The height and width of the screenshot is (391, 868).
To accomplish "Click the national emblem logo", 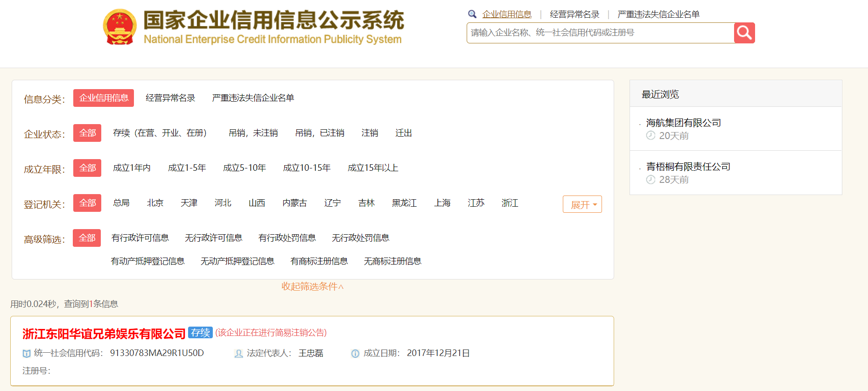I will (120, 27).
